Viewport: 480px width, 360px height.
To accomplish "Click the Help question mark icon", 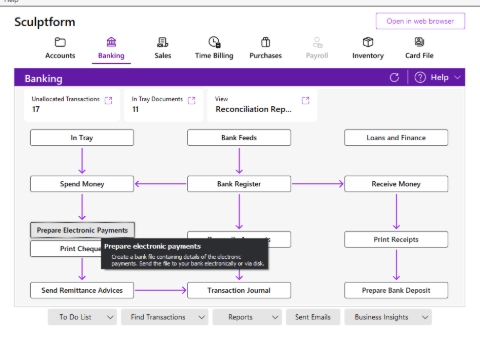I will pyautogui.click(x=420, y=78).
